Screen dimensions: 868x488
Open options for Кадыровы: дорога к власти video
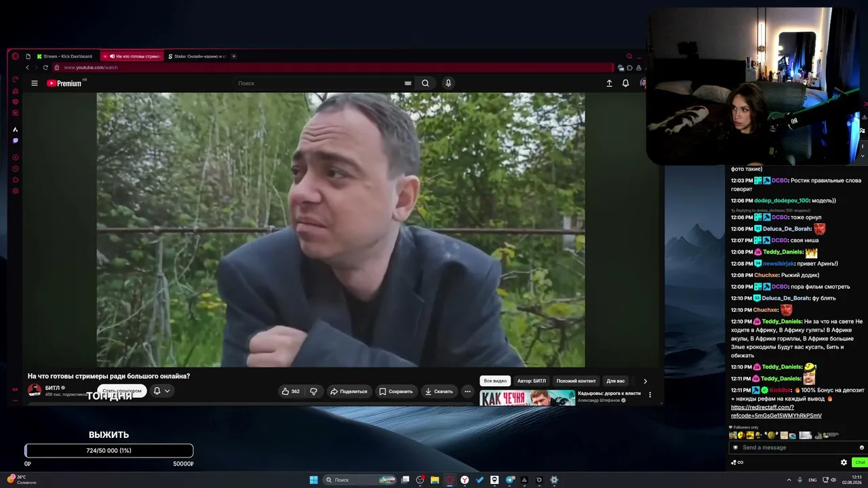pos(650,394)
